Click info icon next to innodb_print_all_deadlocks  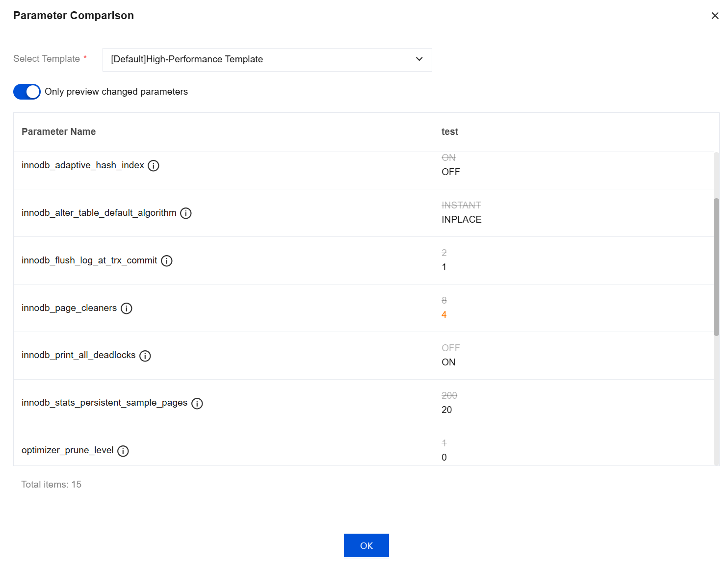pyautogui.click(x=145, y=356)
